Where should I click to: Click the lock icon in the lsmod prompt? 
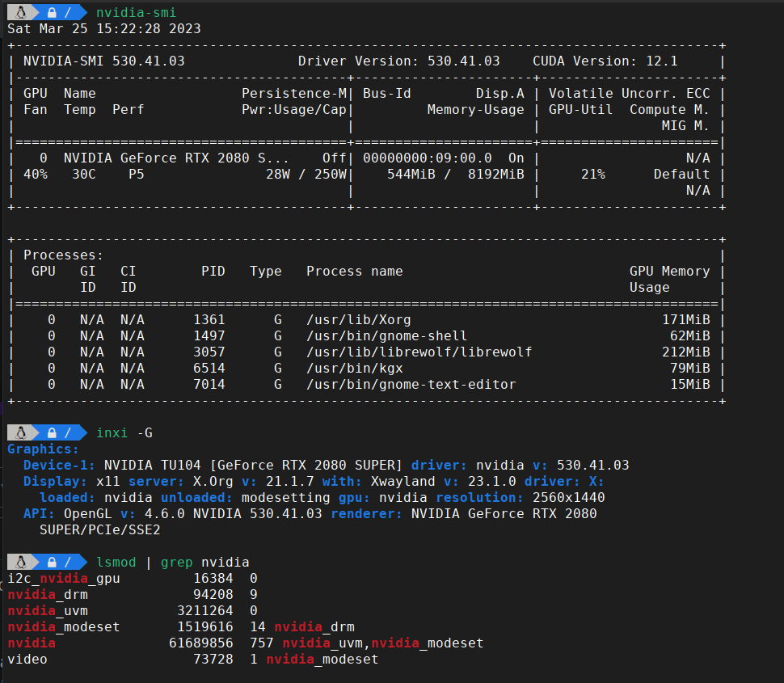click(52, 563)
